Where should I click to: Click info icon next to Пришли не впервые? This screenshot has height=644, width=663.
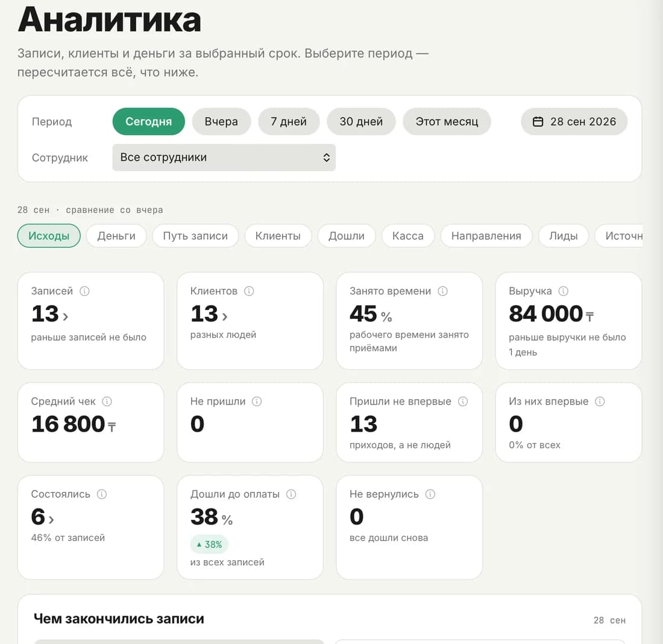click(463, 402)
